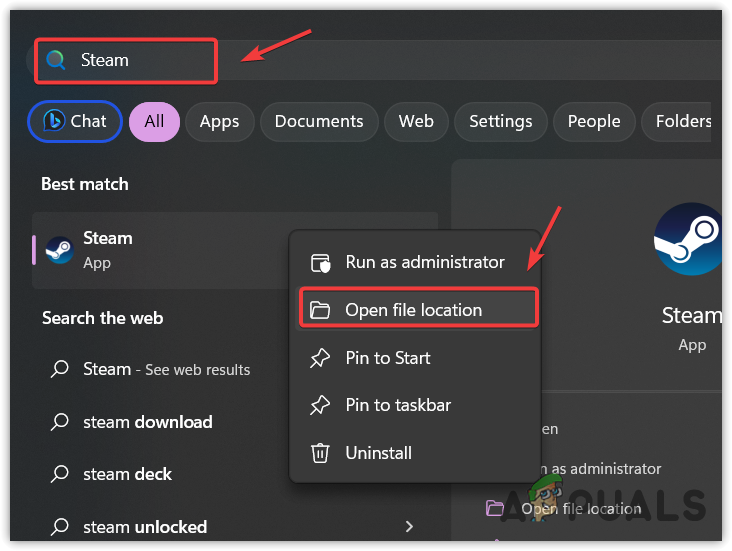Click the folder icon beside Open file location

tap(321, 310)
